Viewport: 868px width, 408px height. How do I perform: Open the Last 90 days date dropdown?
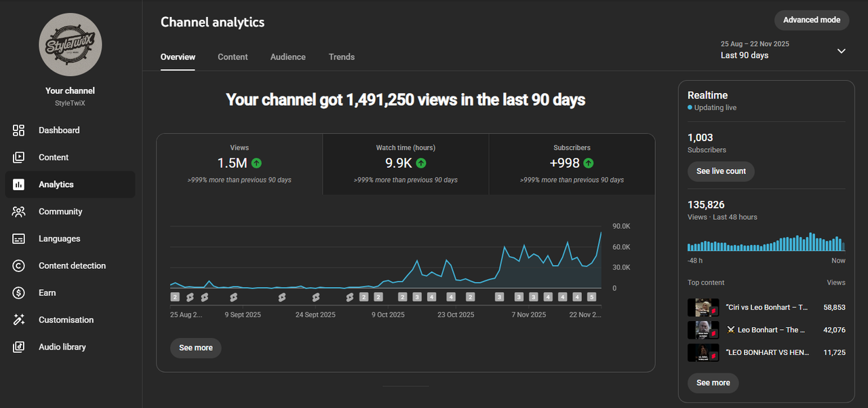(783, 50)
